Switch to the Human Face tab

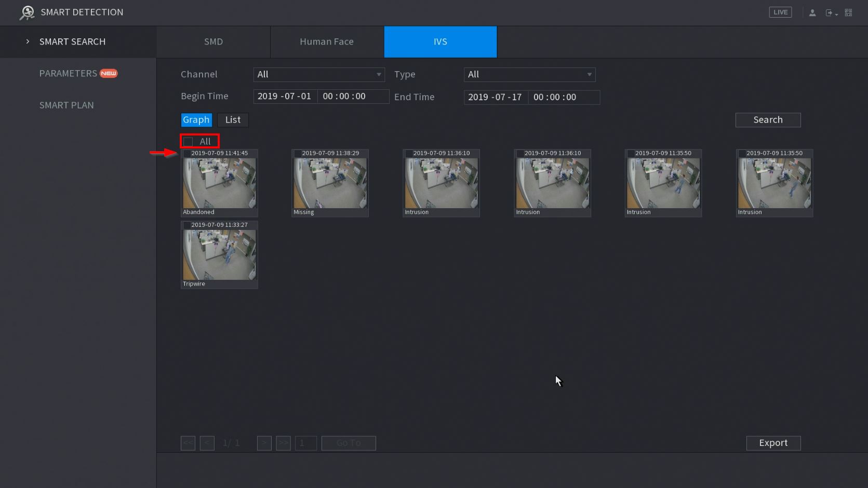[327, 42]
